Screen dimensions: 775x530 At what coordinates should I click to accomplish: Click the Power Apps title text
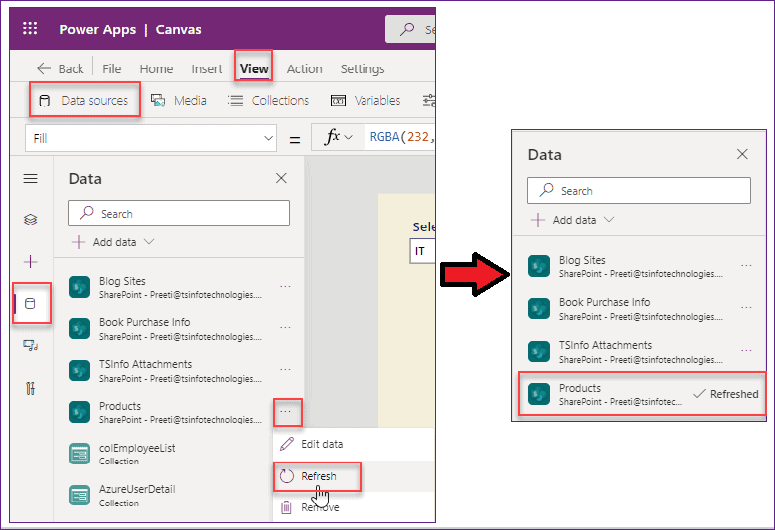[x=97, y=29]
